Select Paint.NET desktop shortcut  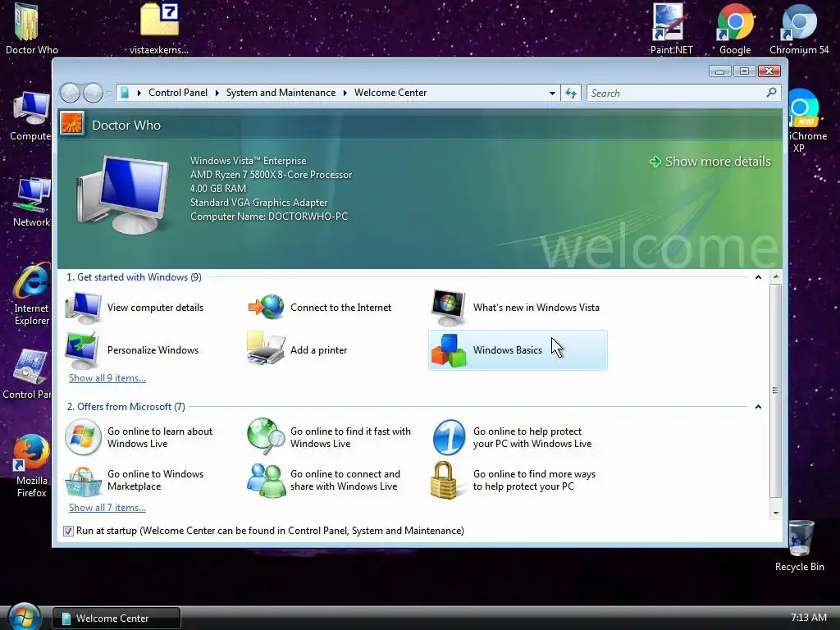pos(671,30)
